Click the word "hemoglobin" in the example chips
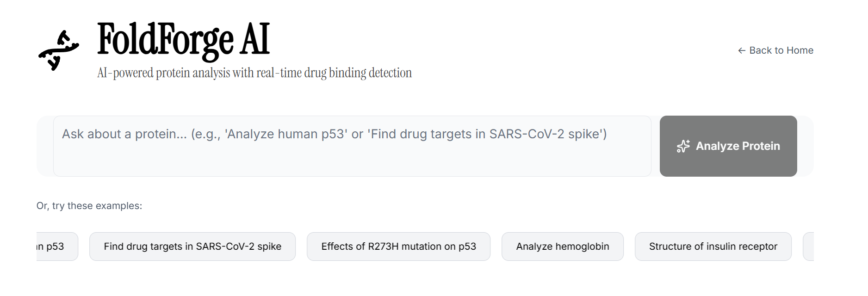The width and height of the screenshot is (868, 296). click(x=582, y=247)
